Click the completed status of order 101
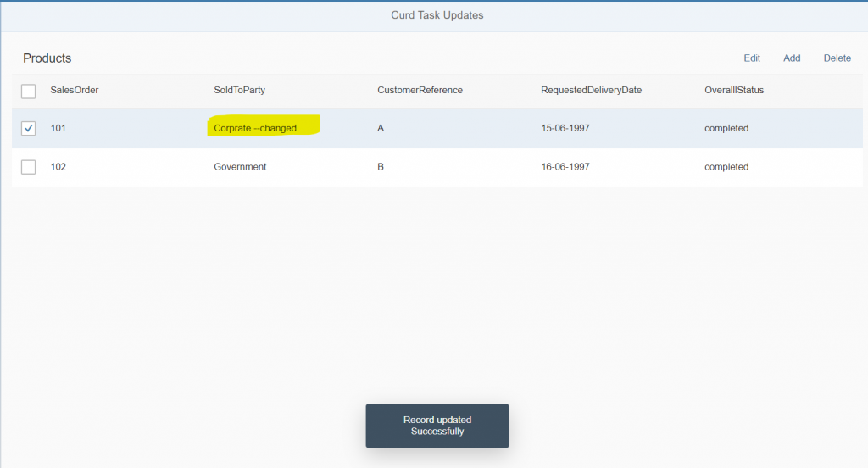Screen dimensions: 868x468 coord(726,128)
